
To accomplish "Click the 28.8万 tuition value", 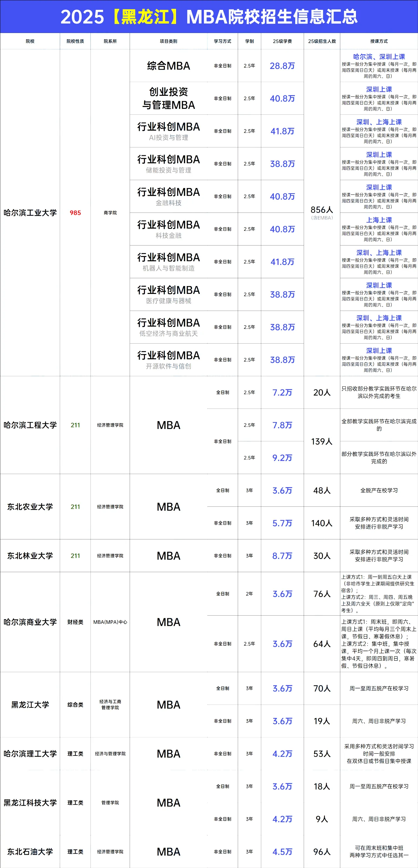I will coord(282,66).
